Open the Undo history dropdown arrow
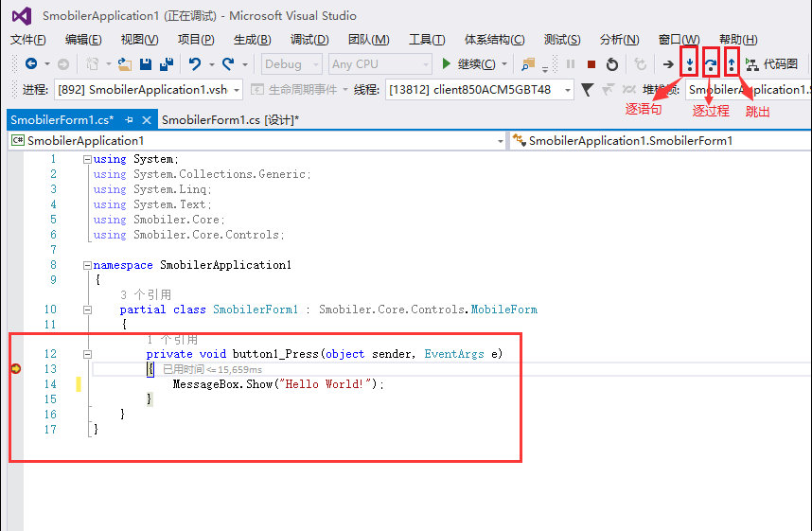Image resolution: width=812 pixels, height=531 pixels. point(211,64)
